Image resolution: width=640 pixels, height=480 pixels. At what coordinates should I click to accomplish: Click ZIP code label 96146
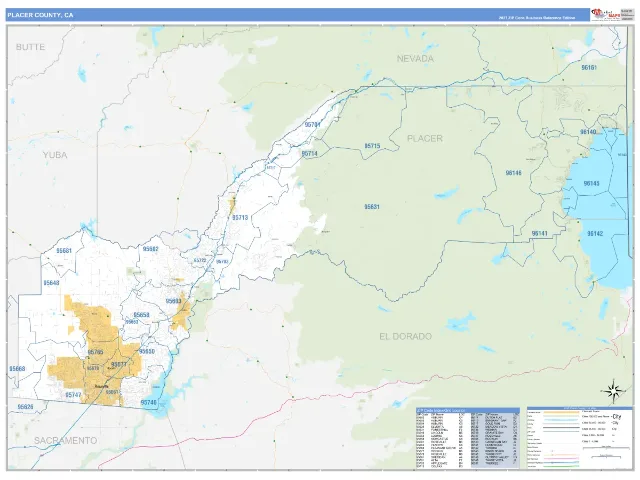coord(513,173)
